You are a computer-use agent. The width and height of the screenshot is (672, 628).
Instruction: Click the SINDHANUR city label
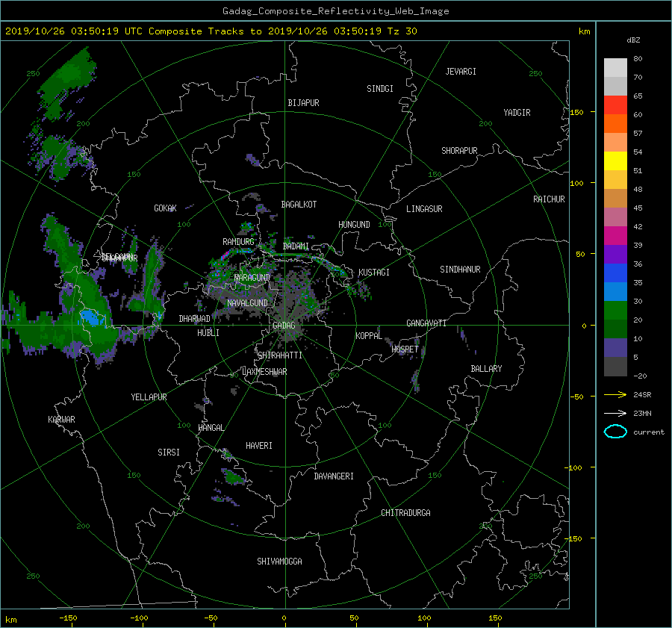click(460, 270)
